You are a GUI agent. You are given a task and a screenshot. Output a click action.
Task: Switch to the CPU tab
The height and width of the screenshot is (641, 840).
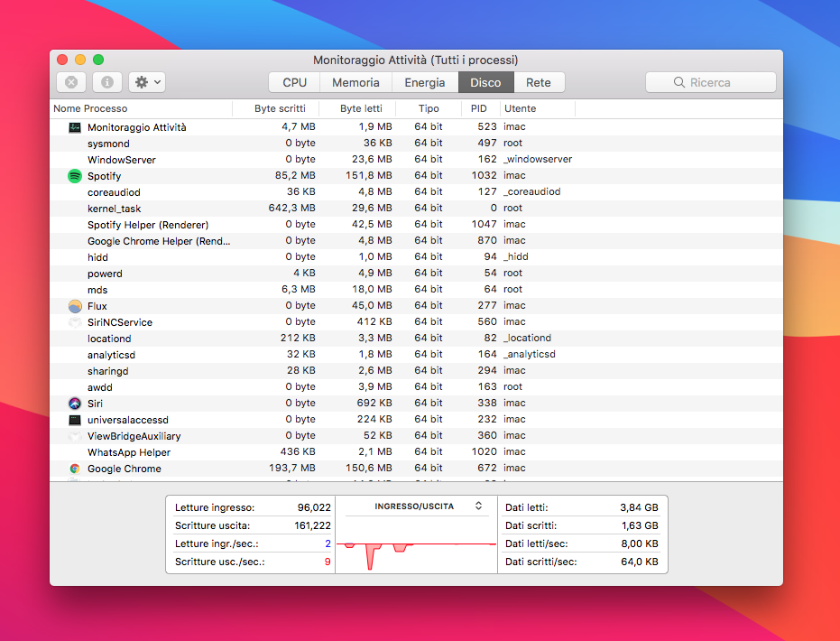click(294, 82)
